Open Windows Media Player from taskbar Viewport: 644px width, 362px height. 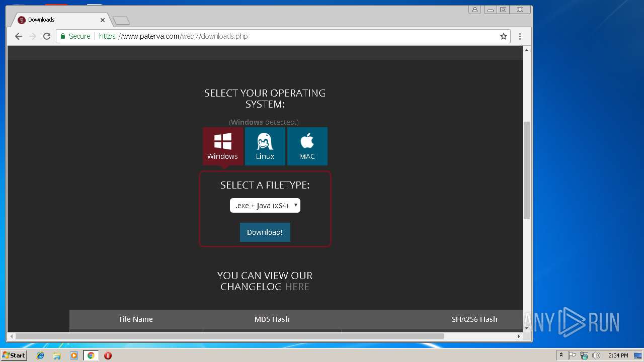(x=74, y=355)
